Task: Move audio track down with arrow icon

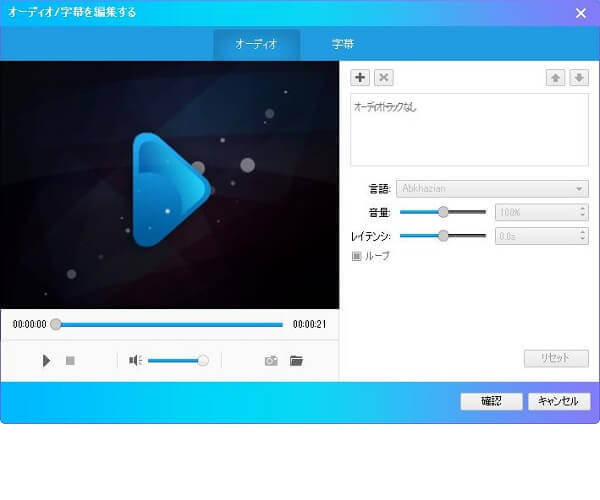Action: click(579, 78)
